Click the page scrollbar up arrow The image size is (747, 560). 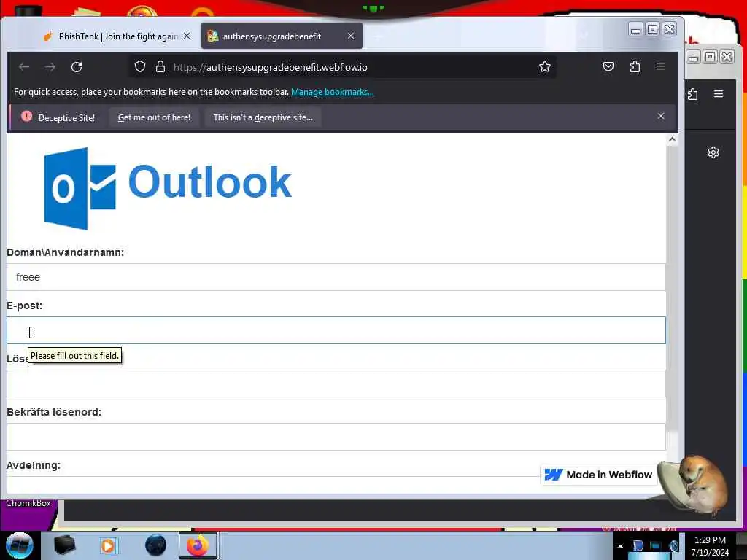click(672, 139)
